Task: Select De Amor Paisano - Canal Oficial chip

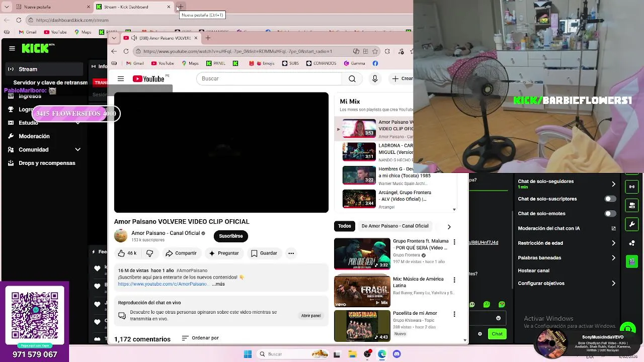Action: click(x=395, y=226)
